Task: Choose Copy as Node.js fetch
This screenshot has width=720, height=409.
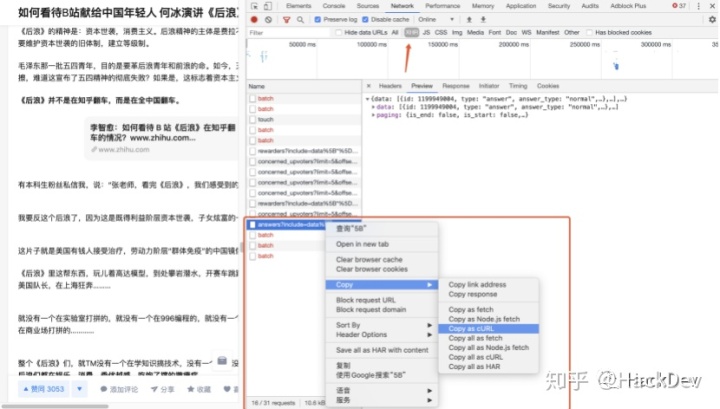Action: [x=488, y=319]
